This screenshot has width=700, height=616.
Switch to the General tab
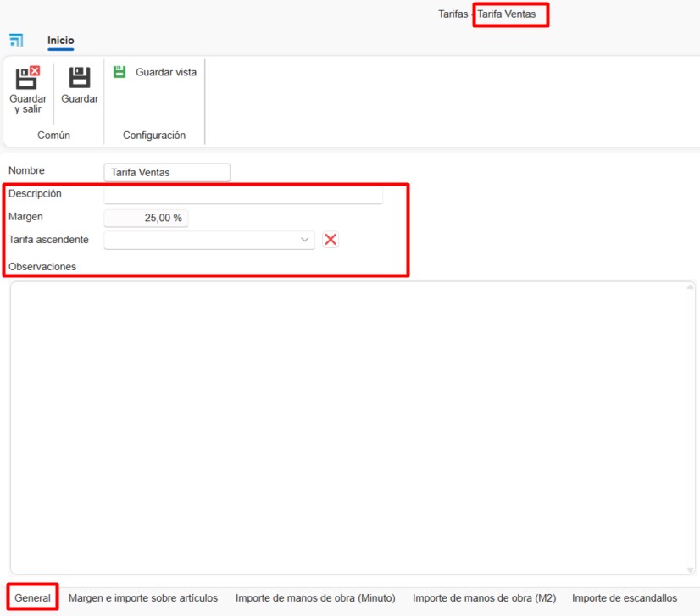click(x=33, y=598)
